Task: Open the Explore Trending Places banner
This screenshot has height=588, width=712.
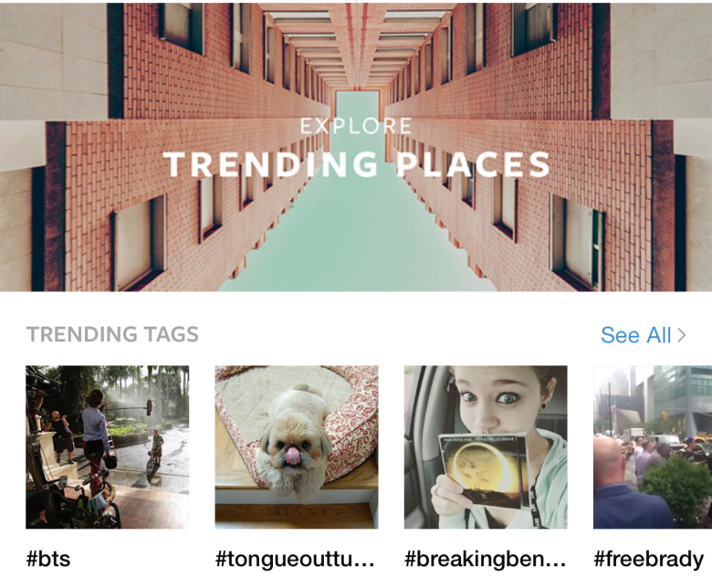Action: [356, 146]
